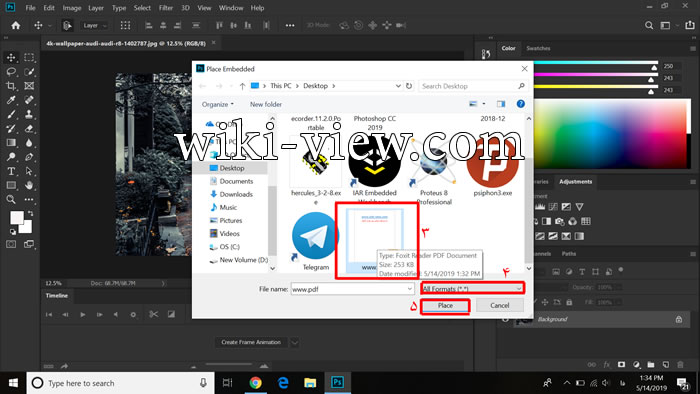Swap foreground and background colors

[30, 213]
